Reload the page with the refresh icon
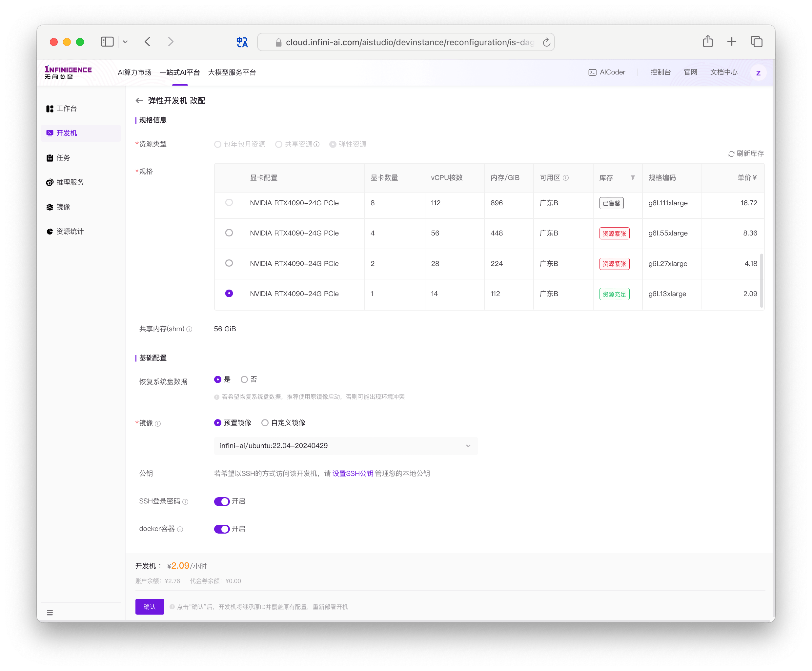Image resolution: width=812 pixels, height=671 pixels. pos(546,42)
